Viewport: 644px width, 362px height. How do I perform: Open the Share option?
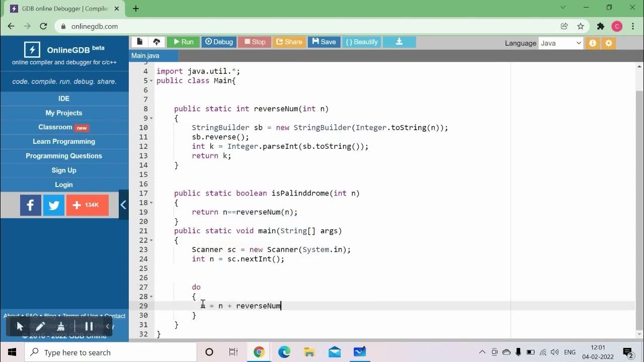point(289,42)
